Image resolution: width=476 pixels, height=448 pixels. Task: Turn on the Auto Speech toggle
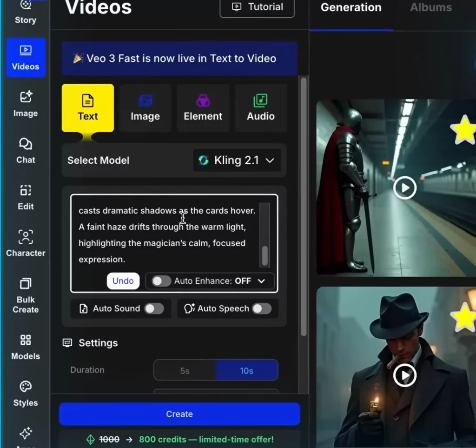point(261,308)
